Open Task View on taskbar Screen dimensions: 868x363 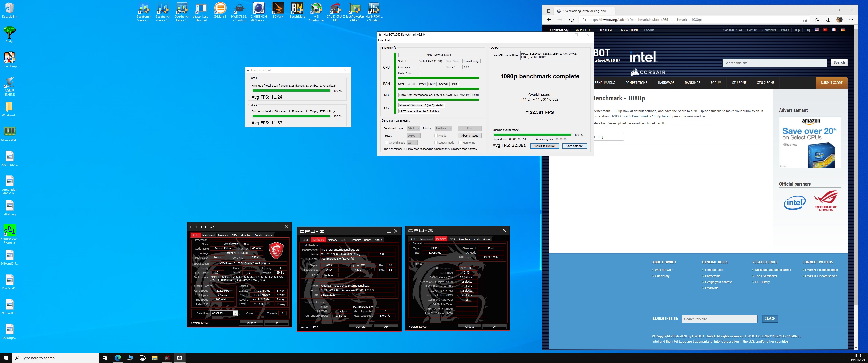point(105,358)
